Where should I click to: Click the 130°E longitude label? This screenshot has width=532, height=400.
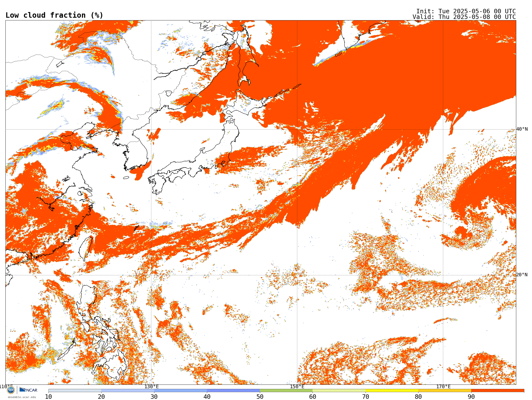coord(151,387)
